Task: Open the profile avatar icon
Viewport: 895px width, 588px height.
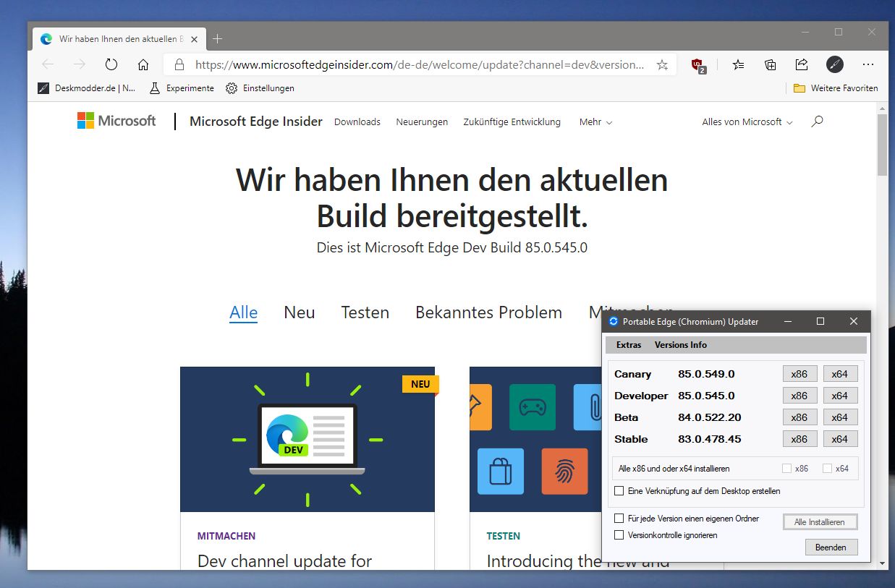Action: [x=835, y=64]
